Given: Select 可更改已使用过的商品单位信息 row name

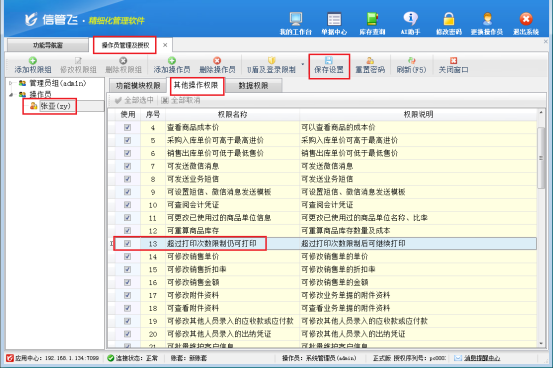Looking at the screenshot, I should pyautogui.click(x=219, y=218).
